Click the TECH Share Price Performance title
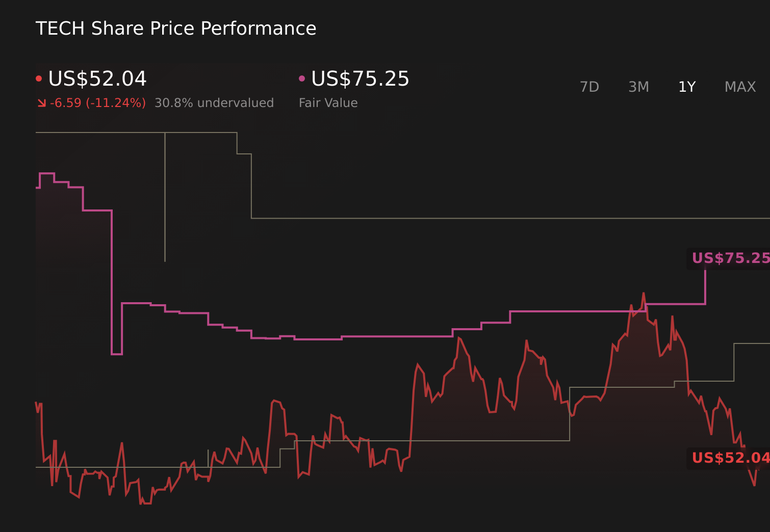This screenshot has height=532, width=770. coord(176,29)
